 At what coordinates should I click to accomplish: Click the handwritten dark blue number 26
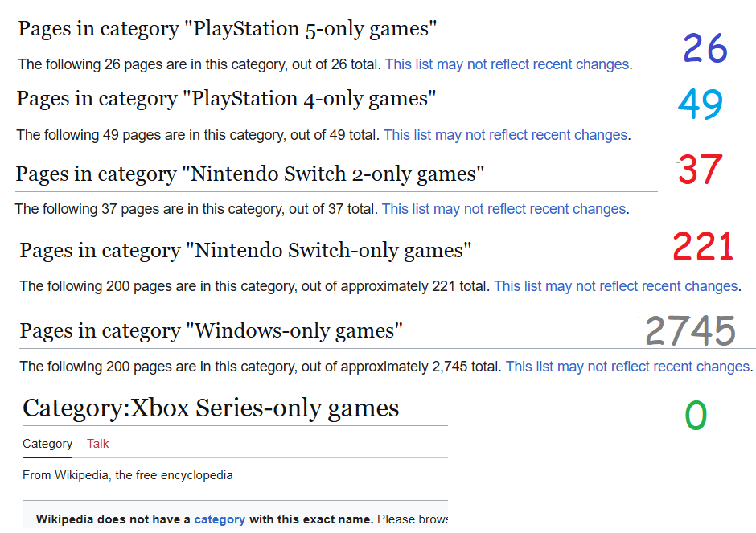(705, 48)
